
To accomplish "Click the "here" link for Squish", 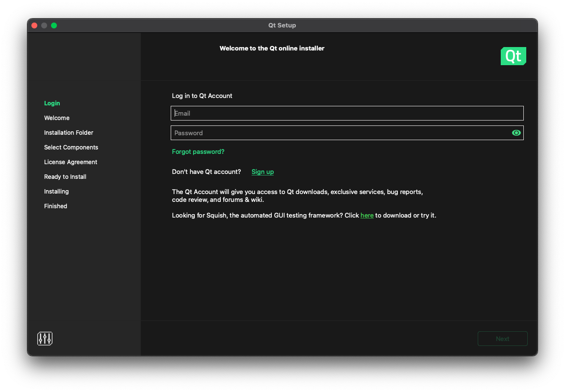I will (x=367, y=216).
